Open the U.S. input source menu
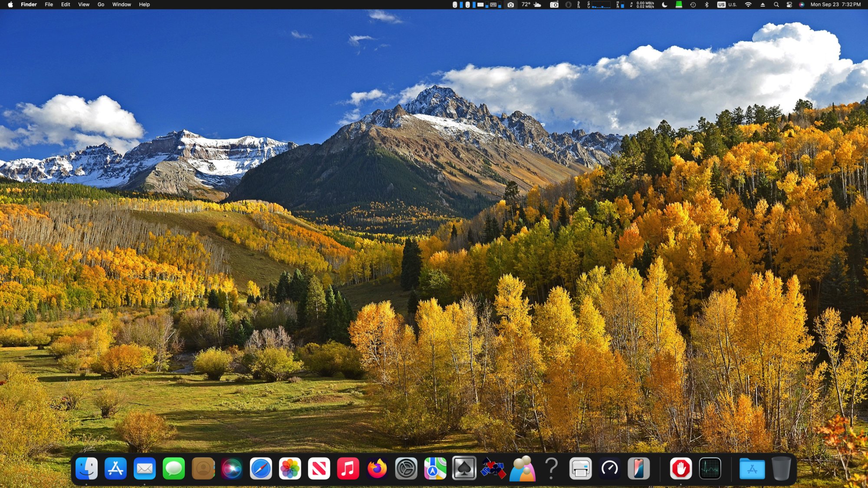The width and height of the screenshot is (868, 488). 727,4
